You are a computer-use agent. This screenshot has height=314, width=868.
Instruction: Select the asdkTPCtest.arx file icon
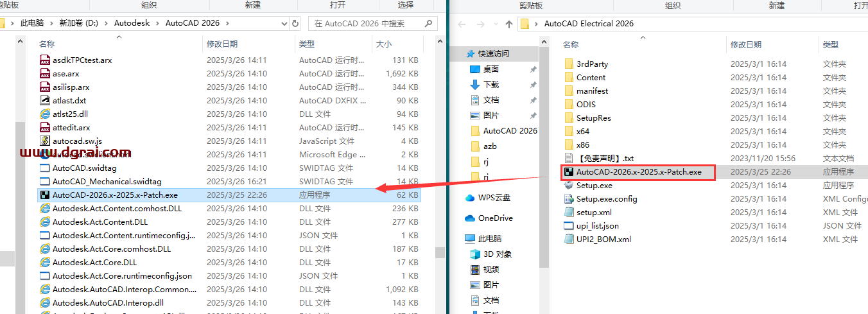click(x=45, y=60)
